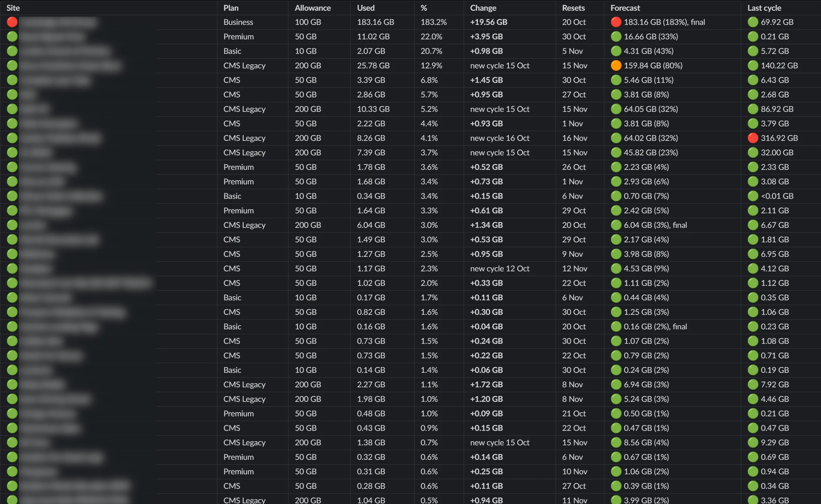The image size is (821, 504).
Task: Click the 11.02 GB used value
Action: (373, 37)
